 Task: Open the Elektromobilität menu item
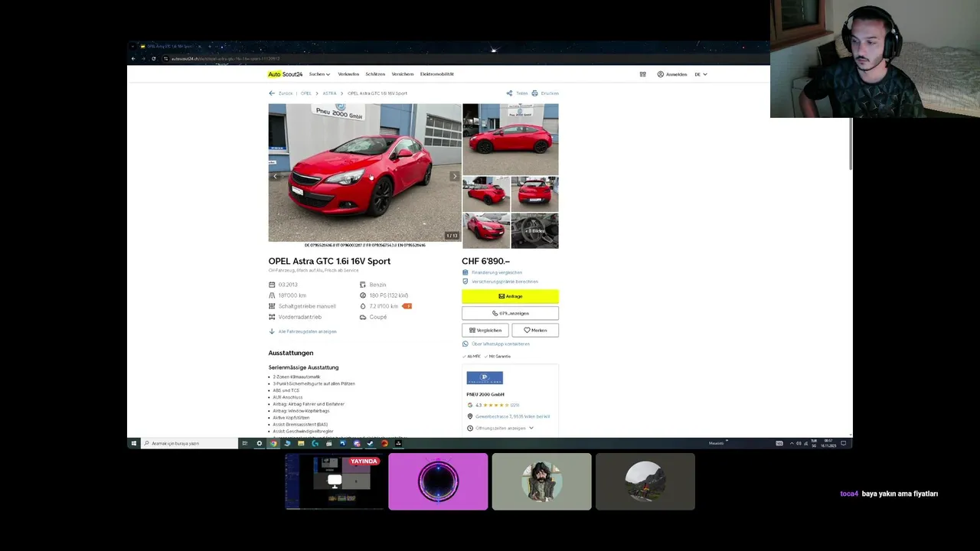coord(437,74)
